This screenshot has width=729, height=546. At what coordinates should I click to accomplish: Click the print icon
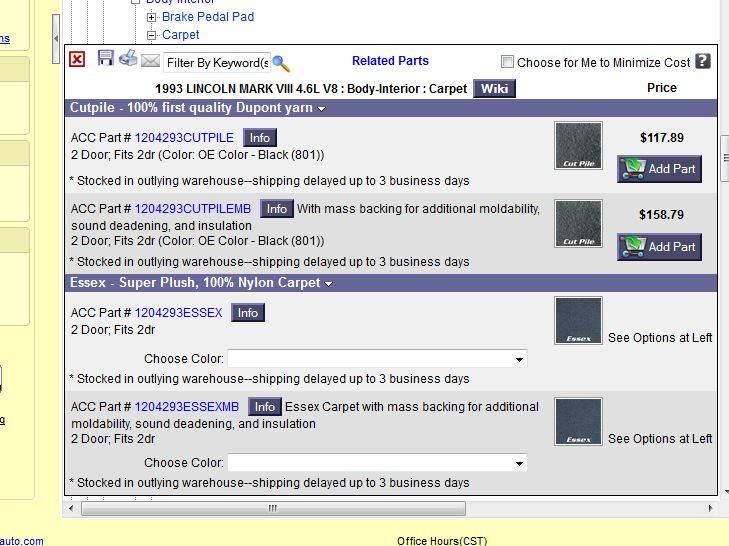(x=128, y=59)
